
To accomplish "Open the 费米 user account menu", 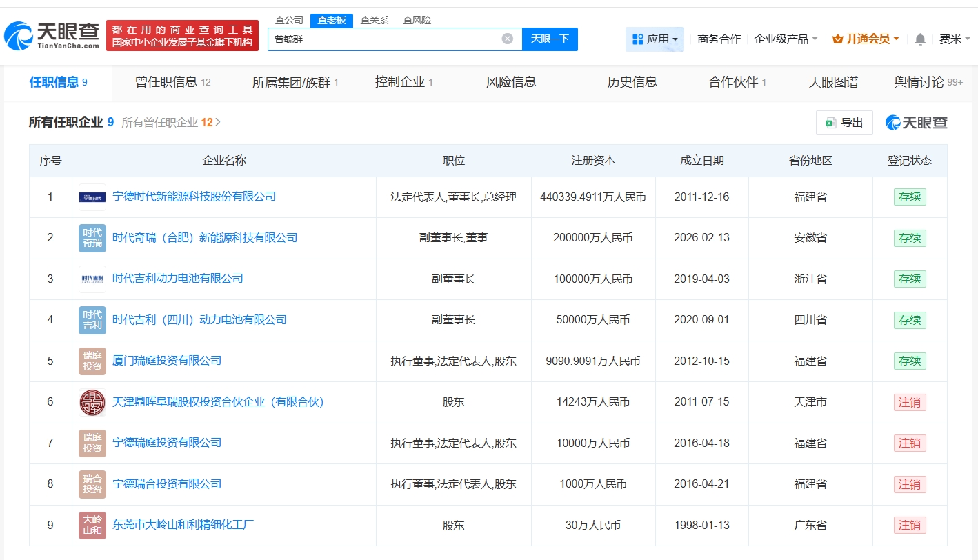I will pyautogui.click(x=955, y=39).
